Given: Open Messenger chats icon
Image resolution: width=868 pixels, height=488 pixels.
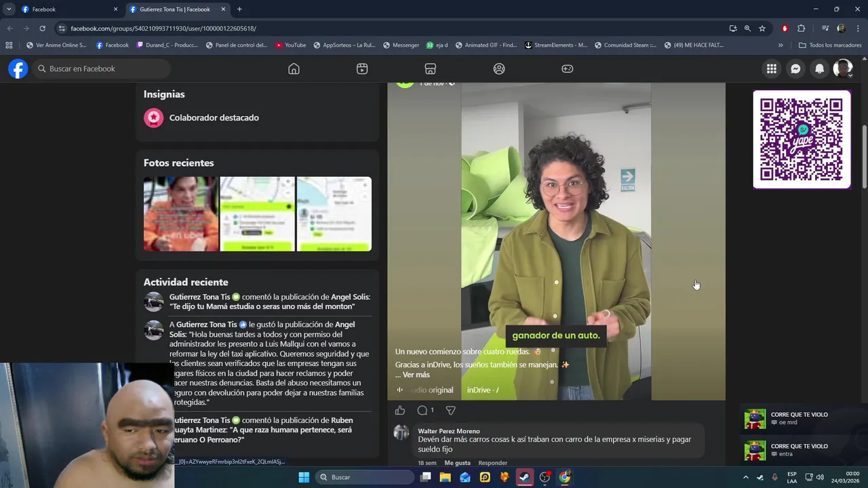Looking at the screenshot, I should 795,68.
